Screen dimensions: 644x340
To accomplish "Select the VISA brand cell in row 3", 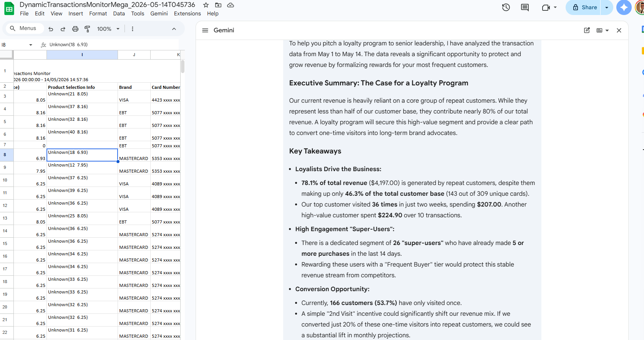I will pos(134,97).
